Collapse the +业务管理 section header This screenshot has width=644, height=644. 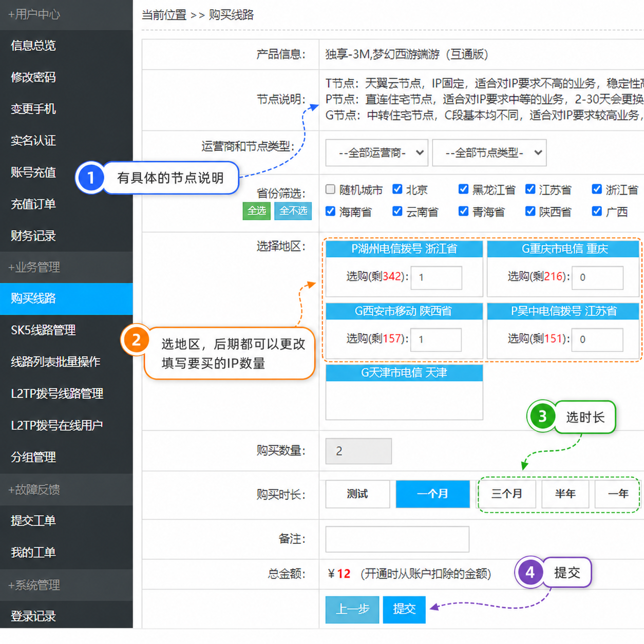(66, 267)
